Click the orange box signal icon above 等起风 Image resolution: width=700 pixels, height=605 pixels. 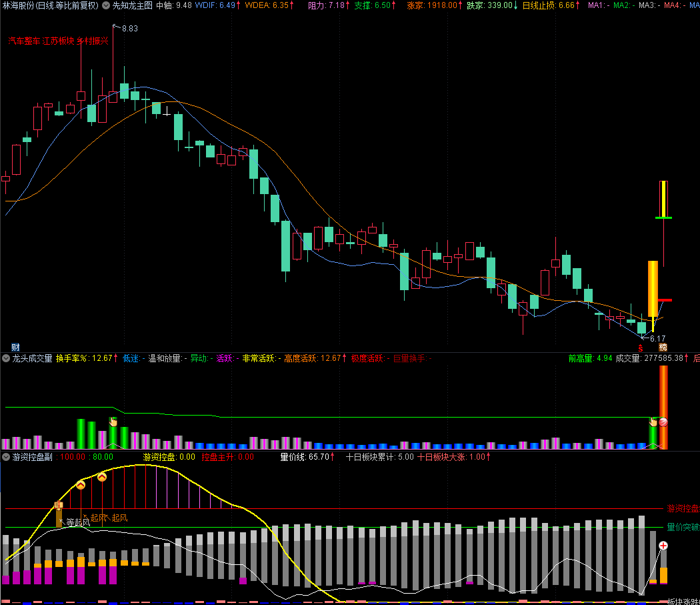tap(58, 505)
